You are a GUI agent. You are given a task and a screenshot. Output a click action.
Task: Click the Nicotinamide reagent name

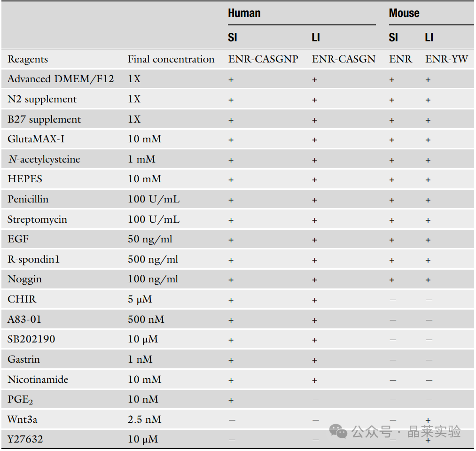pos(38,380)
